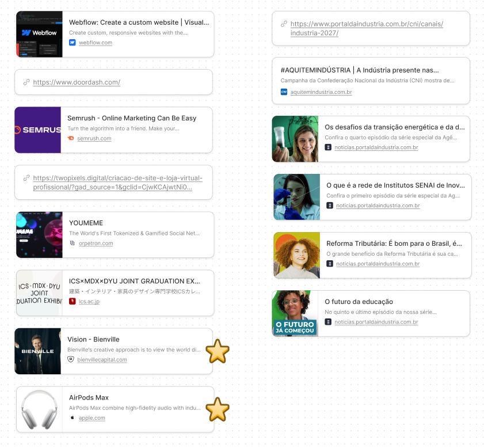Open the webflow.com link
Screen dimensions: 484x448
click(x=96, y=43)
